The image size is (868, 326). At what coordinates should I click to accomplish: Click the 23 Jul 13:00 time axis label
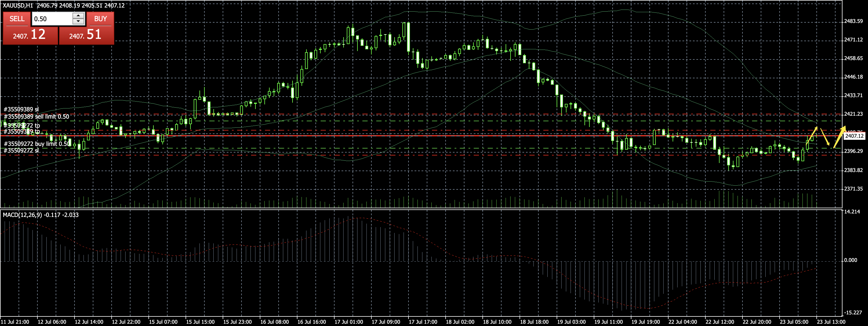coord(831,322)
